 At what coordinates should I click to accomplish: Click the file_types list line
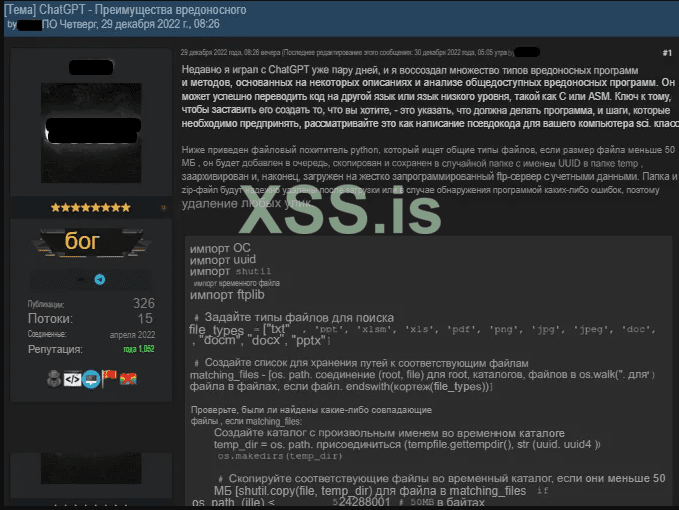point(422,330)
